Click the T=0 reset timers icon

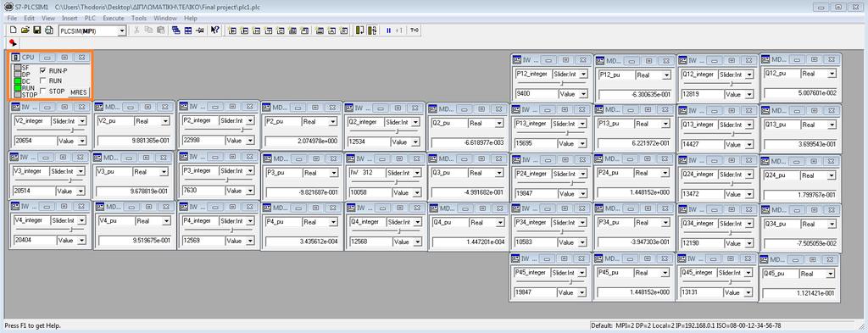(x=414, y=31)
